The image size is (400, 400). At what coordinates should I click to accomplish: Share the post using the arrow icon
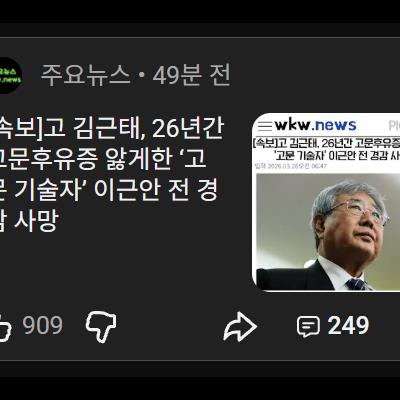[240, 327]
